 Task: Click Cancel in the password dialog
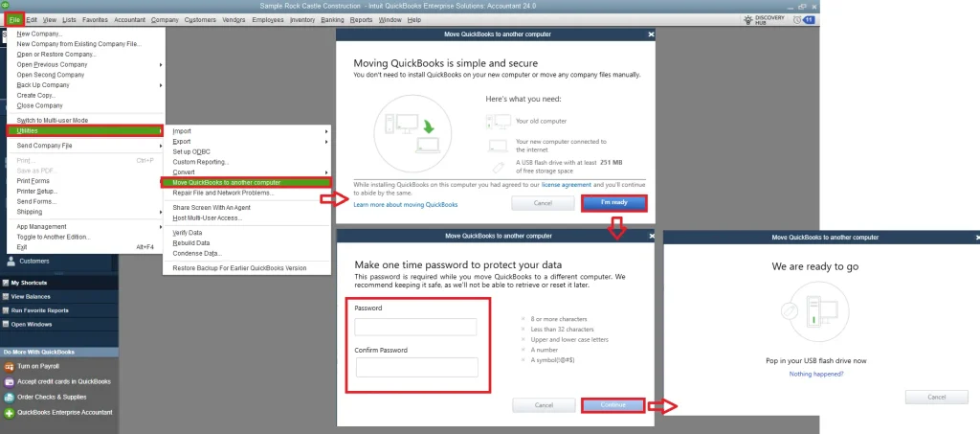pyautogui.click(x=544, y=405)
